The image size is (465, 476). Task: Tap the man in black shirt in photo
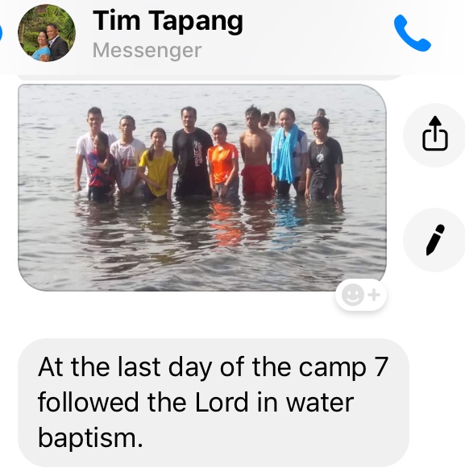tap(191, 151)
